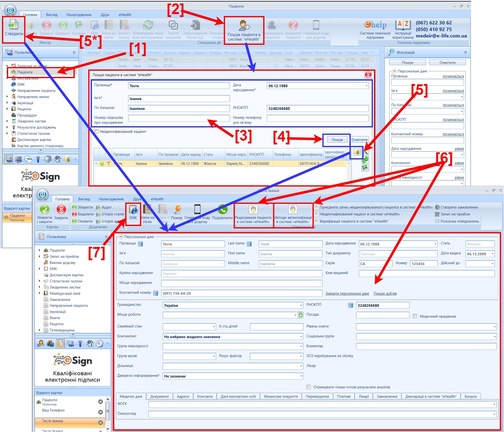Open Система технічної підтримки ehelp
The width and height of the screenshot is (504, 432).
375,30
